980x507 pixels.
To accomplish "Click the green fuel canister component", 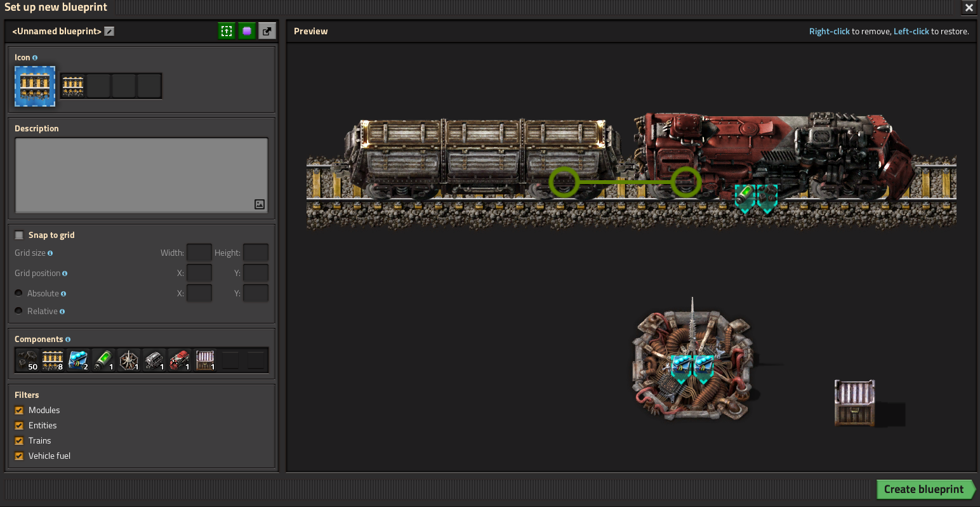I will (103, 360).
